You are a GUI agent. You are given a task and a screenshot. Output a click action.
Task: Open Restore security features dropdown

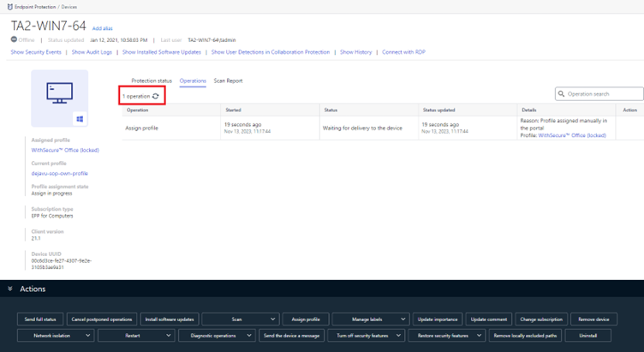tap(447, 336)
